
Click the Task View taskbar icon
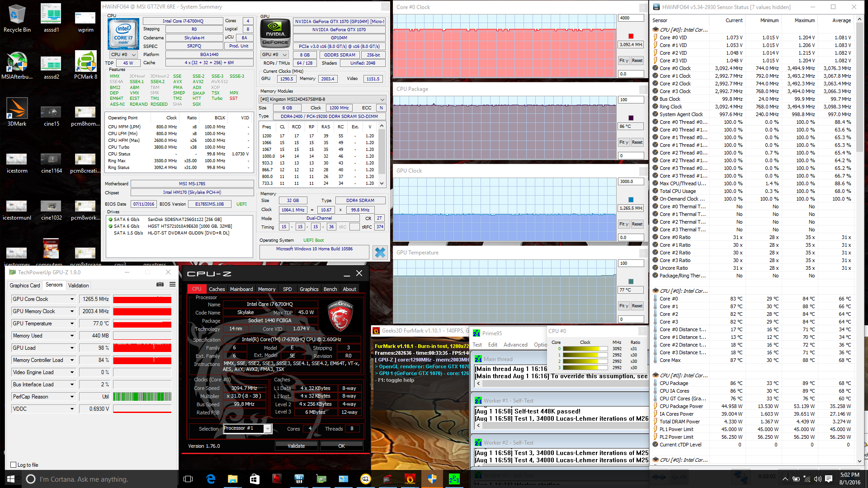189,479
